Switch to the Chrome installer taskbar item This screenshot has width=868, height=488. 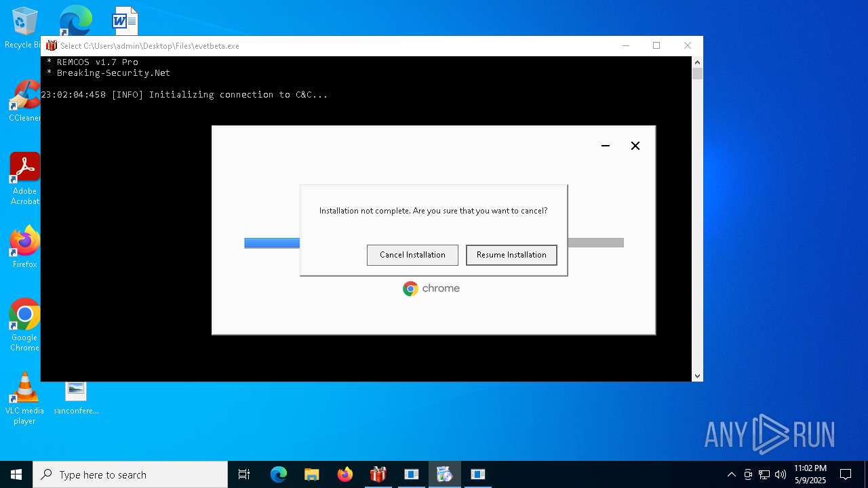coord(445,474)
